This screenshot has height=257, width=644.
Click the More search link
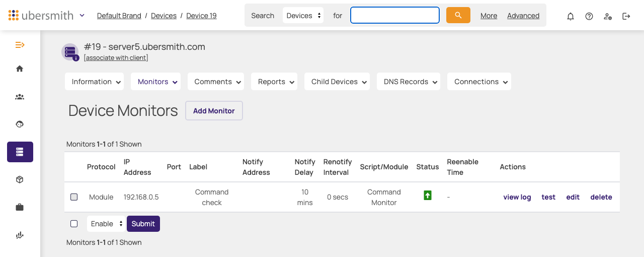(x=489, y=16)
